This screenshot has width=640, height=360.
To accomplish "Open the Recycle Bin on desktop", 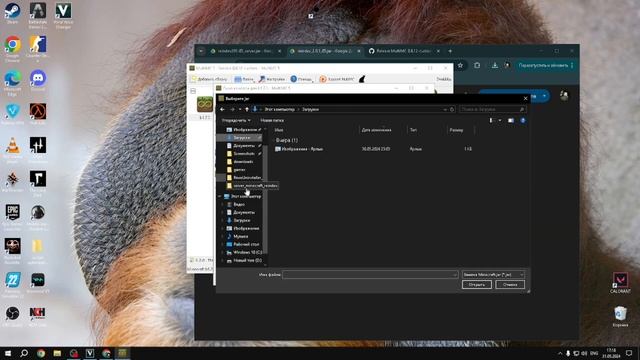I will (x=620, y=316).
